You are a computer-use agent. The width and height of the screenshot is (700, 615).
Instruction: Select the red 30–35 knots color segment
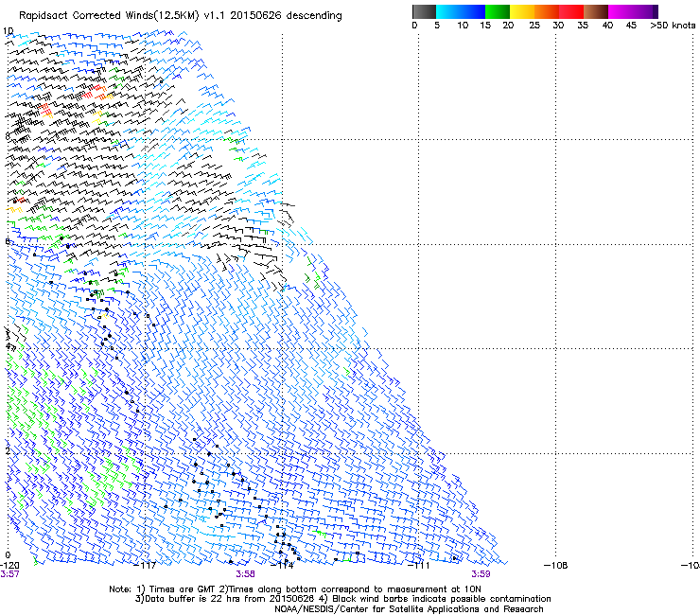(x=571, y=11)
